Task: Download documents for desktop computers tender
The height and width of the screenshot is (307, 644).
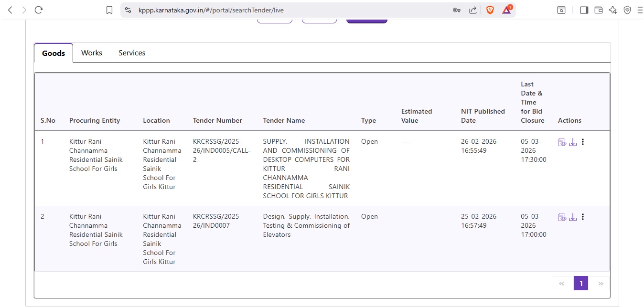Action: pyautogui.click(x=572, y=142)
